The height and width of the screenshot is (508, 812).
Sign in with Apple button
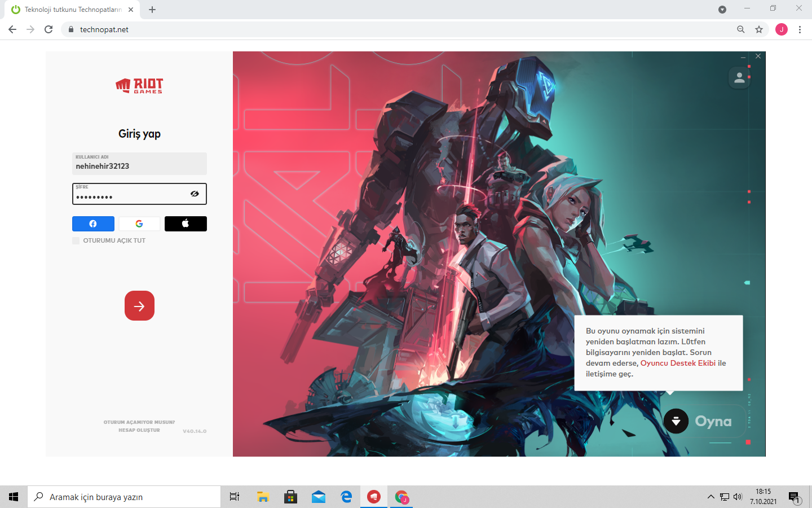click(x=186, y=224)
